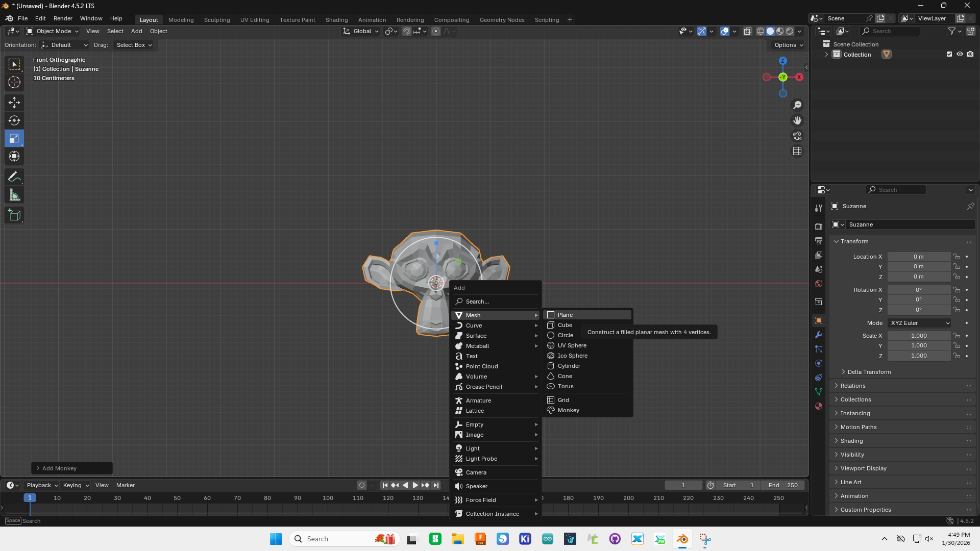Click the Scale X value field
The width and height of the screenshot is (980, 551).
tap(918, 336)
